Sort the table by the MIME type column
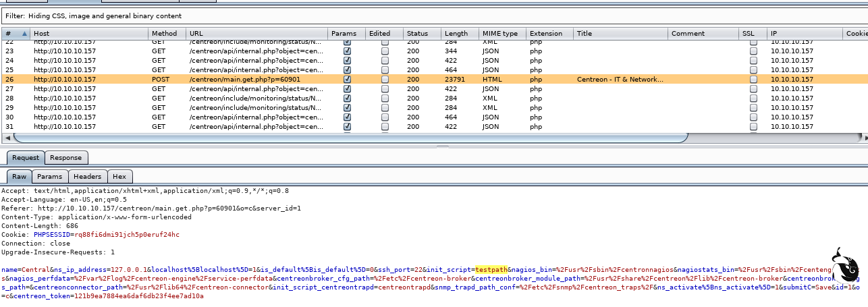Viewport: 868px width, 307px height. (500, 34)
